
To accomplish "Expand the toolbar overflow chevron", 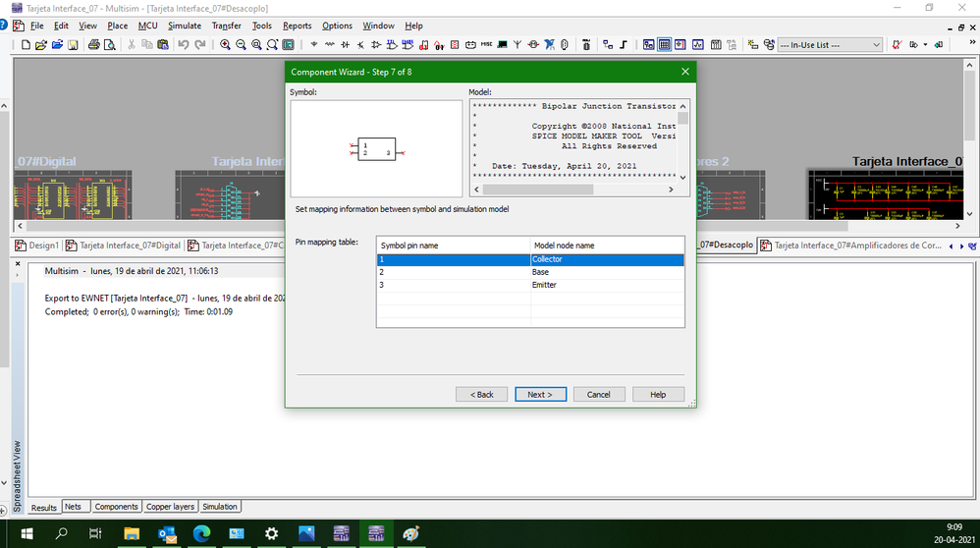I will pyautogui.click(x=972, y=42).
